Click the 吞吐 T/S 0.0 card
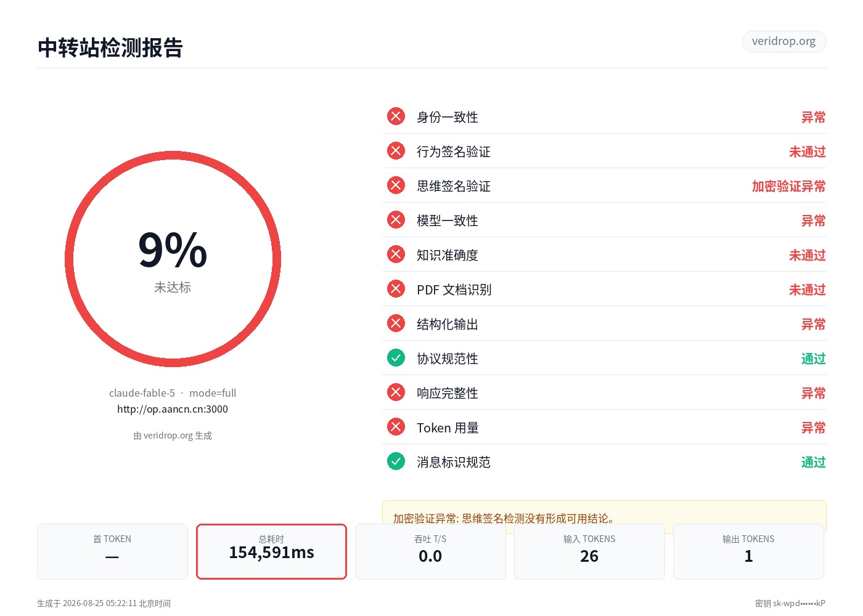863x616 pixels. click(430, 551)
